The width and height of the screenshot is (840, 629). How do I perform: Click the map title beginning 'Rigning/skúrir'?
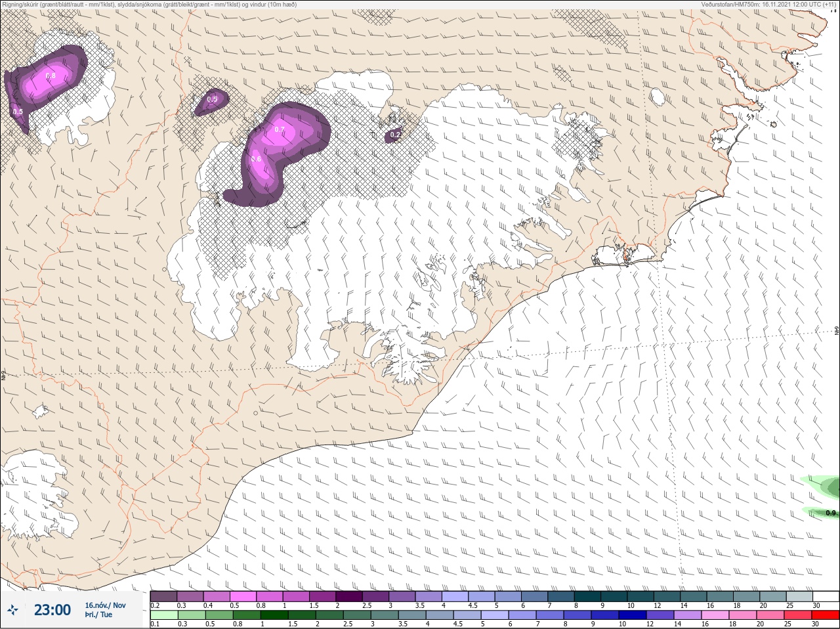pyautogui.click(x=149, y=5)
